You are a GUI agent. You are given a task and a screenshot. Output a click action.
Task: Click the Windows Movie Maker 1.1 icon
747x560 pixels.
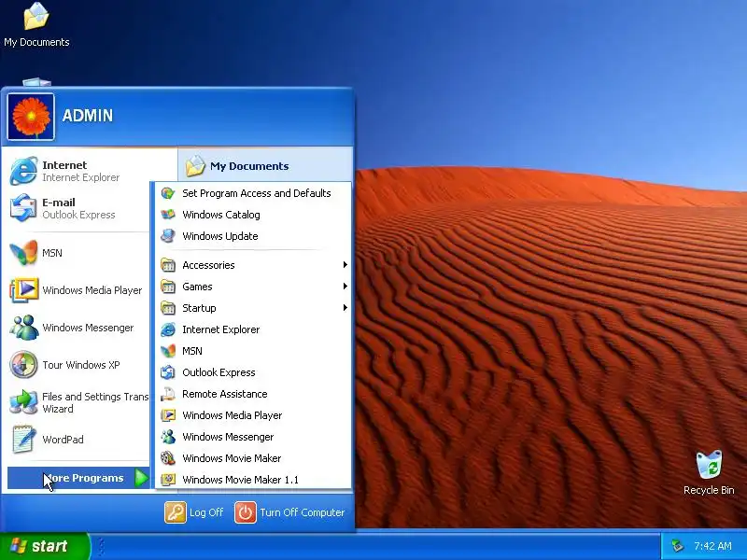[x=168, y=480]
